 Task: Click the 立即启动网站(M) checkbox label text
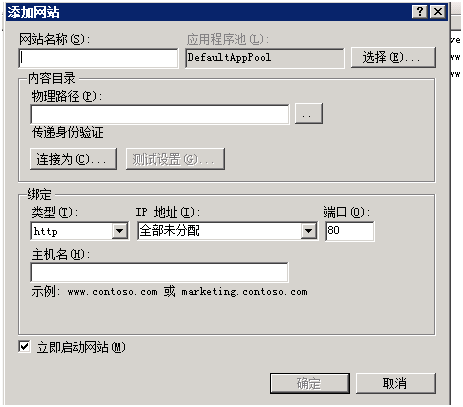click(81, 347)
